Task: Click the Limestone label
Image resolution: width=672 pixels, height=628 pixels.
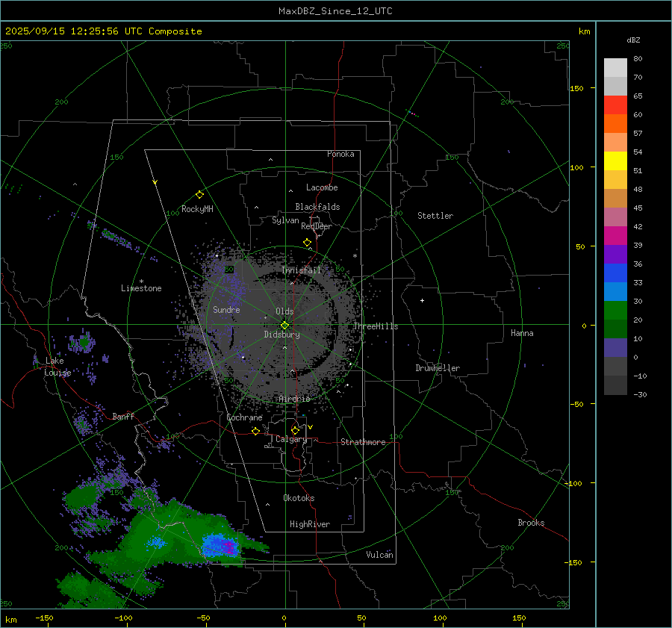Action: point(141,288)
